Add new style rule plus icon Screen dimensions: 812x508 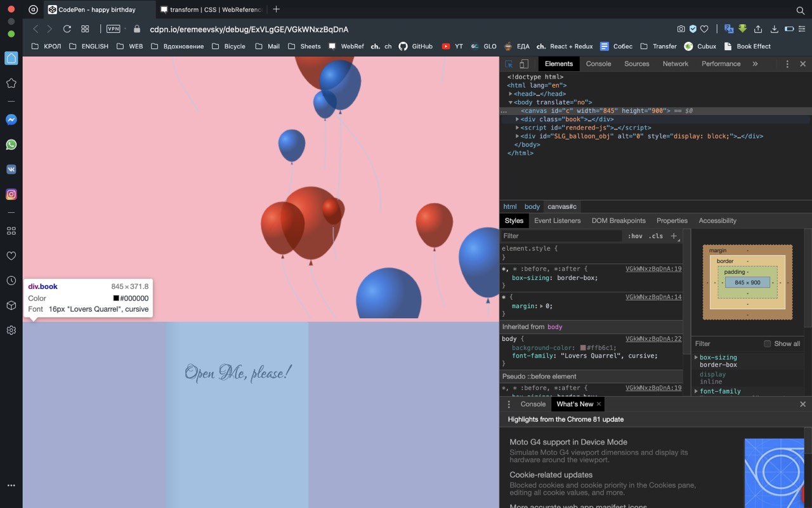(x=674, y=236)
